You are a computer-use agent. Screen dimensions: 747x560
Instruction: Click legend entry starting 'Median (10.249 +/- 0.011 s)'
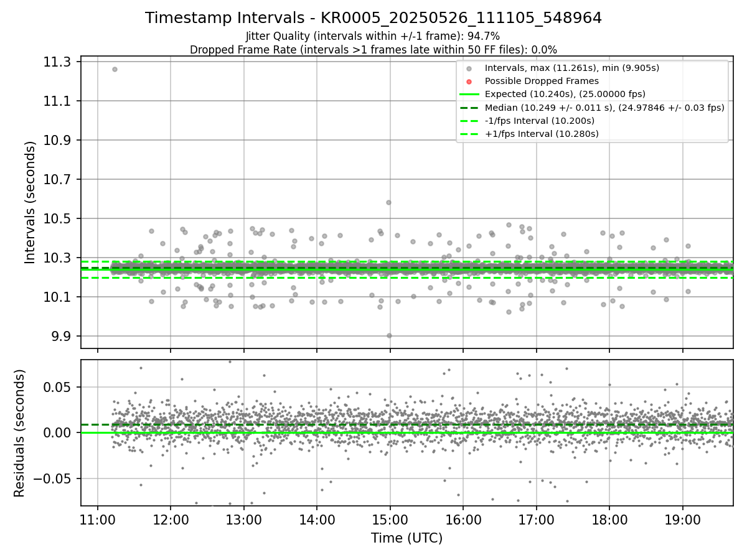[x=604, y=108]
